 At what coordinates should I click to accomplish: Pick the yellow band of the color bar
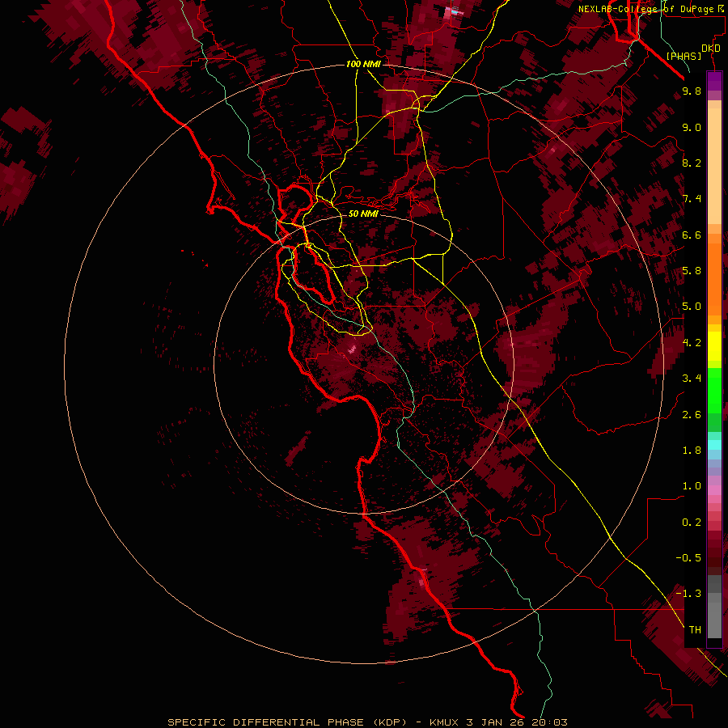pos(714,346)
